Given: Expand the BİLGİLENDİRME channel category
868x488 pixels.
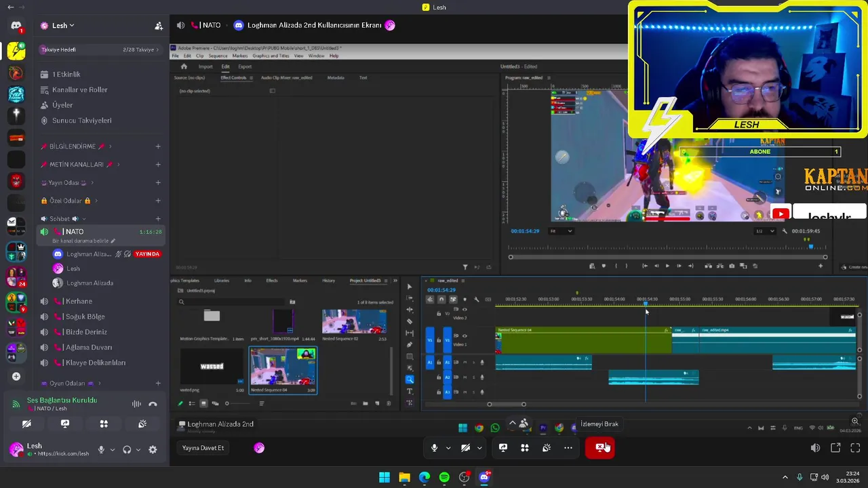Looking at the screenshot, I should point(77,146).
